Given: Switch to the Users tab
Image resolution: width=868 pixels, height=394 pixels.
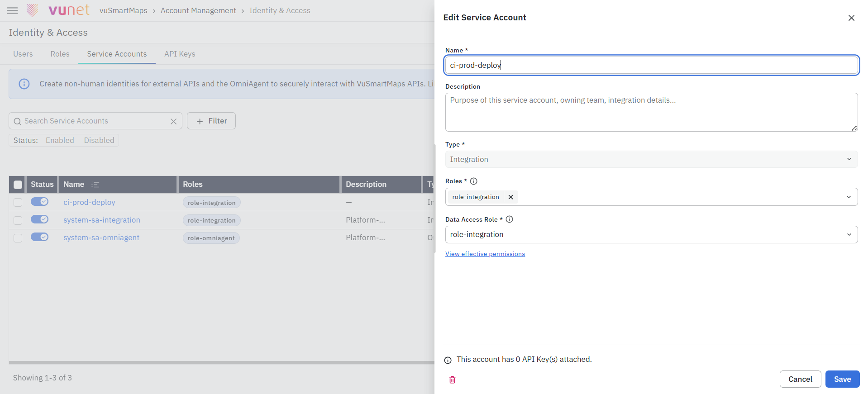Looking at the screenshot, I should [x=23, y=54].
